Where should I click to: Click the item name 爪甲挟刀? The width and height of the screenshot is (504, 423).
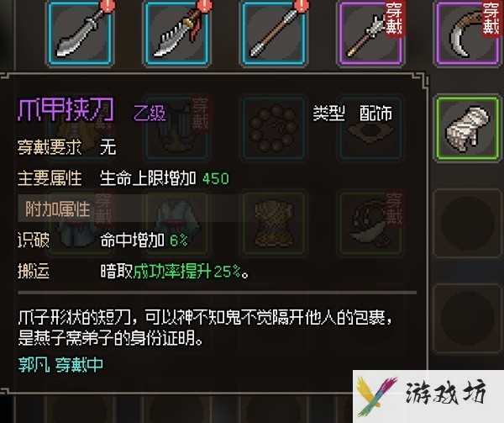[66, 109]
